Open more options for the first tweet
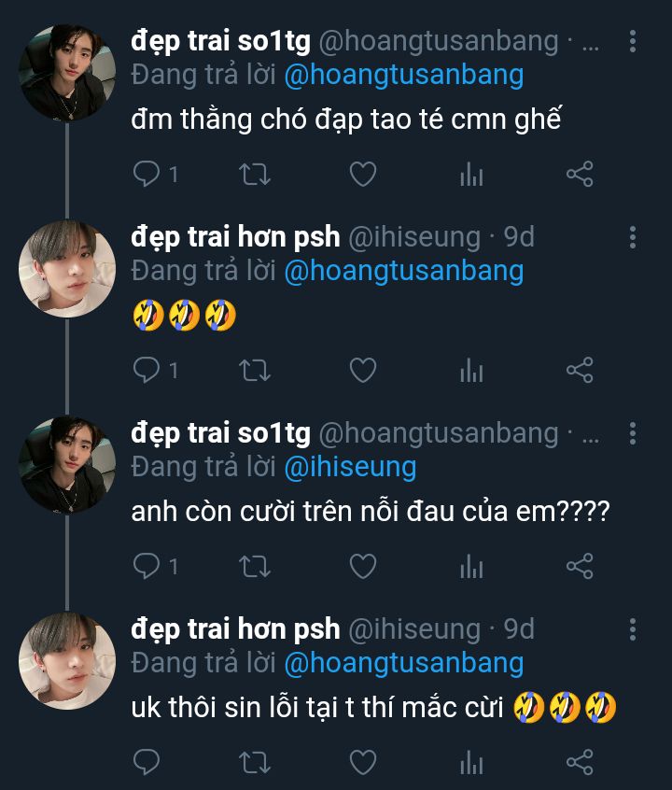The width and height of the screenshot is (672, 790). pyautogui.click(x=634, y=41)
